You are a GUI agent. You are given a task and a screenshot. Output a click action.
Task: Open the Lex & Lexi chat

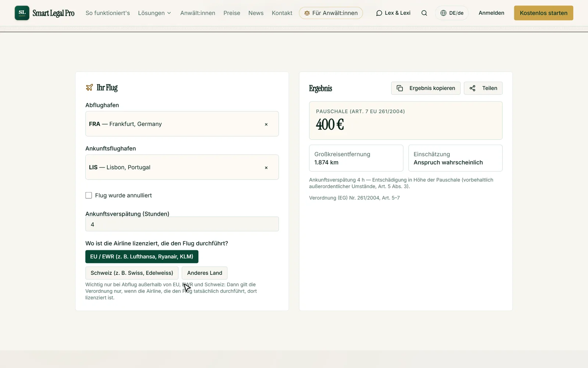click(393, 13)
